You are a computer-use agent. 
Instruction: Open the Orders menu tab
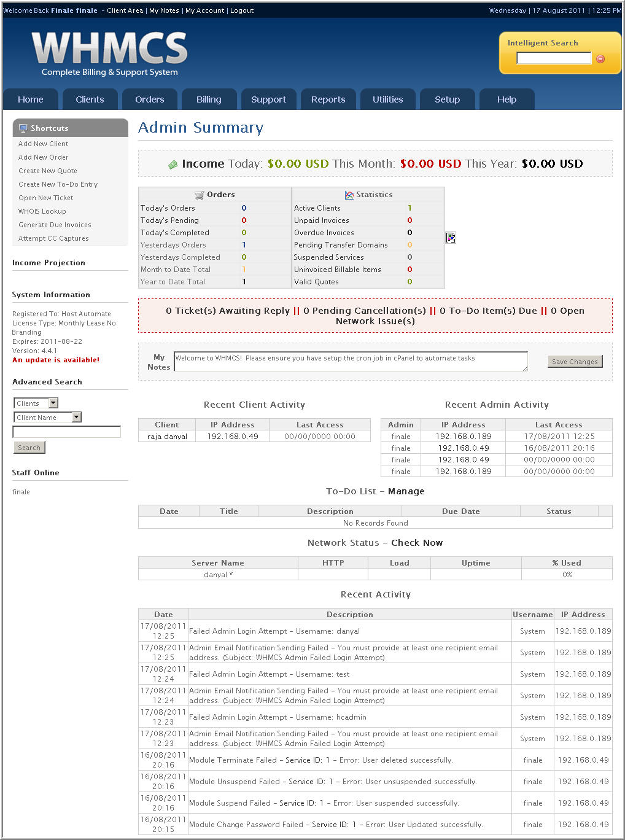[x=150, y=99]
